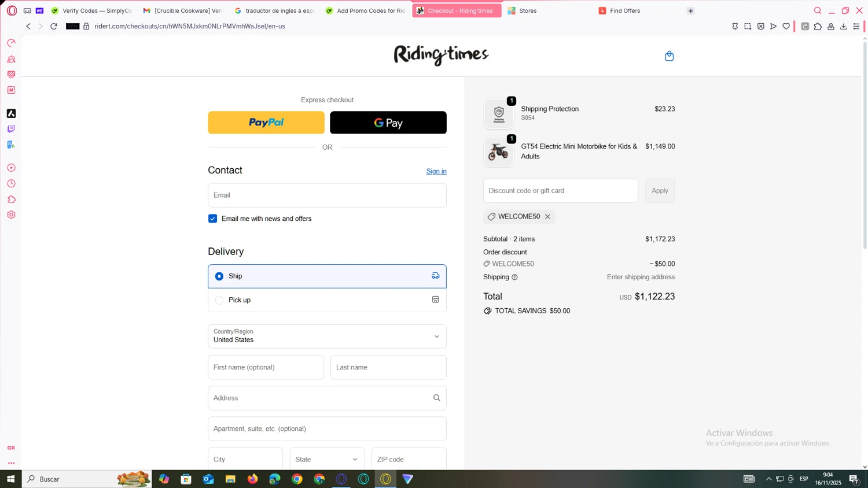Uncheck Email me with news and offers

[212, 219]
